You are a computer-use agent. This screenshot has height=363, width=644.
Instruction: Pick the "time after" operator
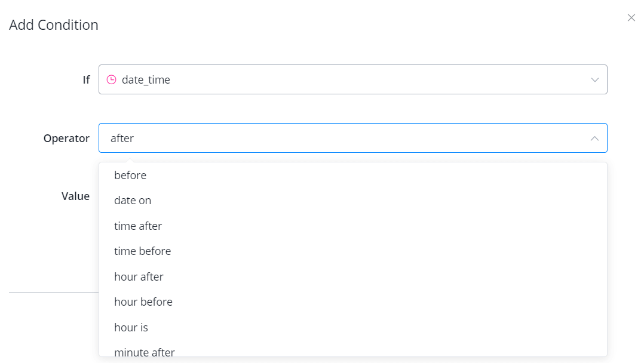[138, 226]
